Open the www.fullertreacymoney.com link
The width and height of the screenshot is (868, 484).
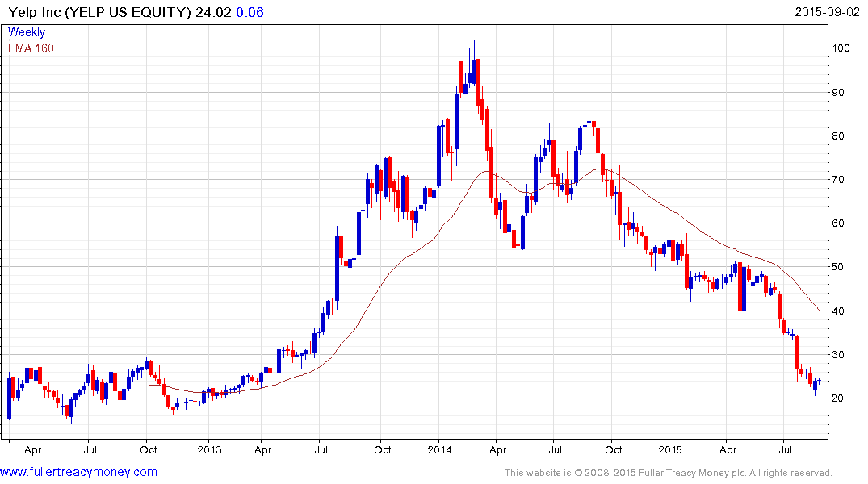pyautogui.click(x=78, y=472)
